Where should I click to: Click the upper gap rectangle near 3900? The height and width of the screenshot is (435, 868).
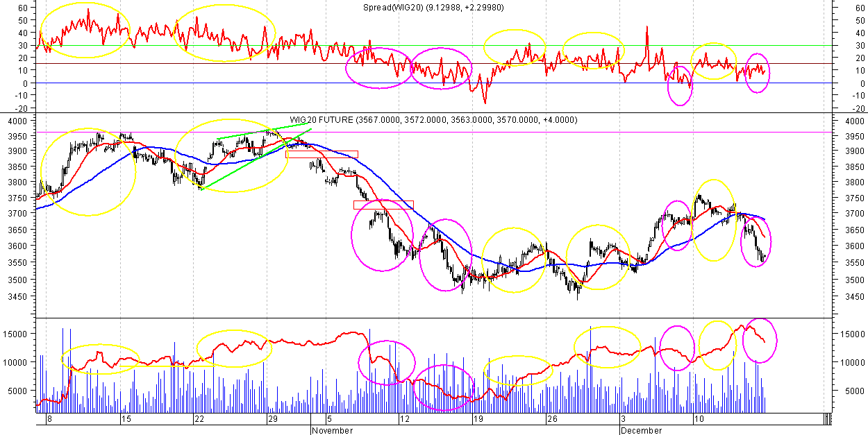tap(322, 154)
